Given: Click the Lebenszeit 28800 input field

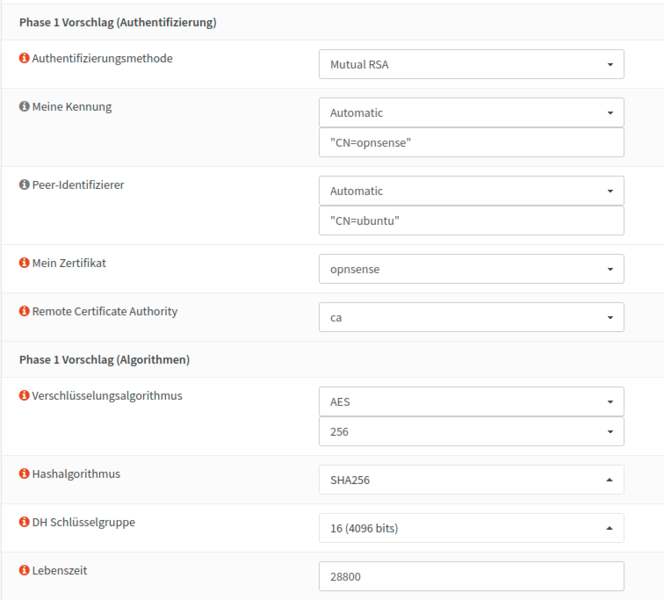Looking at the screenshot, I should pyautogui.click(x=471, y=576).
